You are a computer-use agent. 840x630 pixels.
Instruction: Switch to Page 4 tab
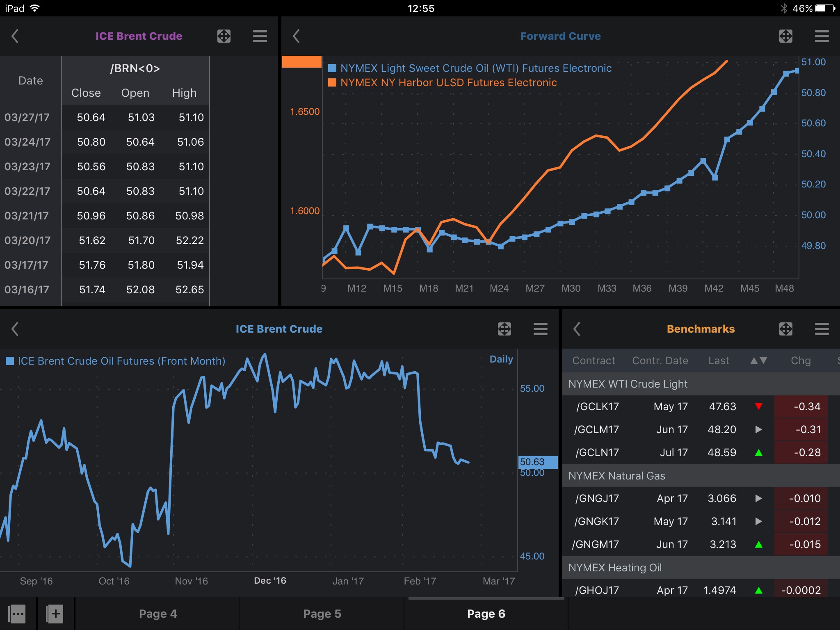click(x=158, y=614)
